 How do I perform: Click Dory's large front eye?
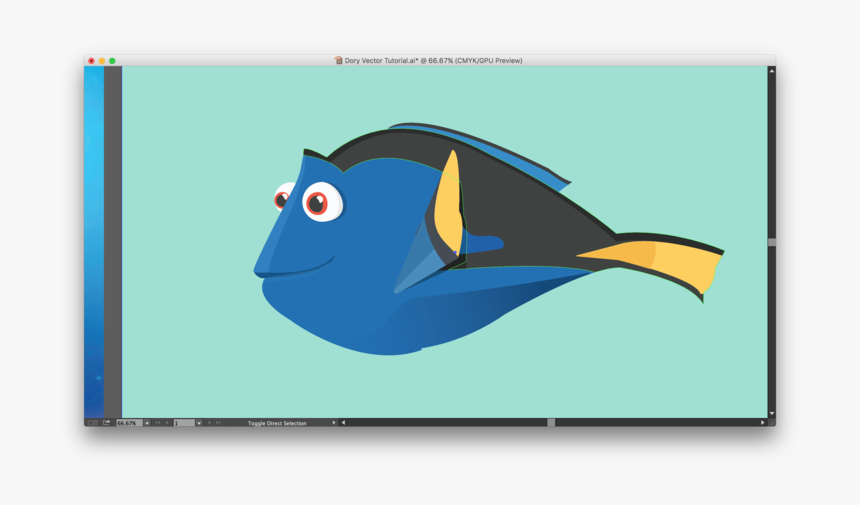[322, 202]
